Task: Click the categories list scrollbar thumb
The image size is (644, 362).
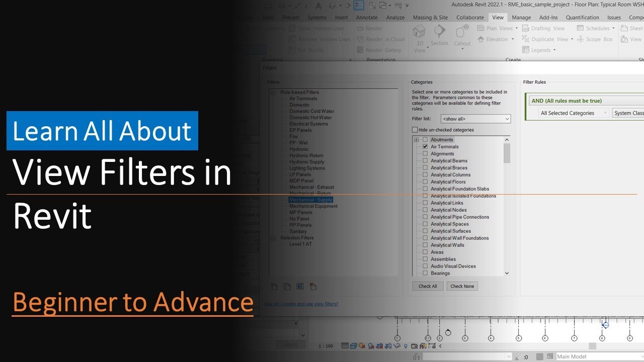Action: click(x=507, y=153)
